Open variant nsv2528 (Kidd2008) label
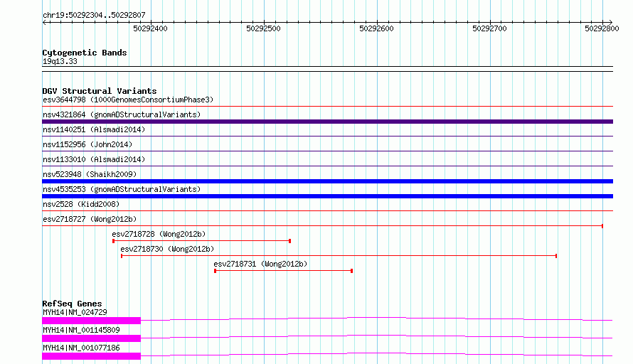 point(81,204)
